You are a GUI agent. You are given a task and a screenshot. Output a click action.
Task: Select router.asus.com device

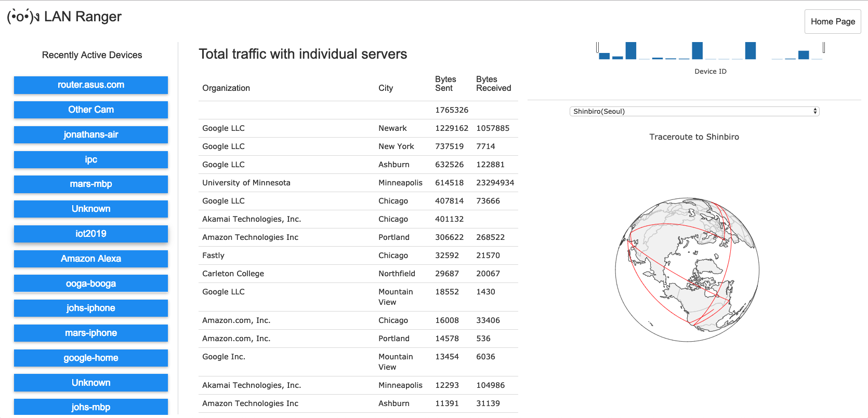click(91, 85)
